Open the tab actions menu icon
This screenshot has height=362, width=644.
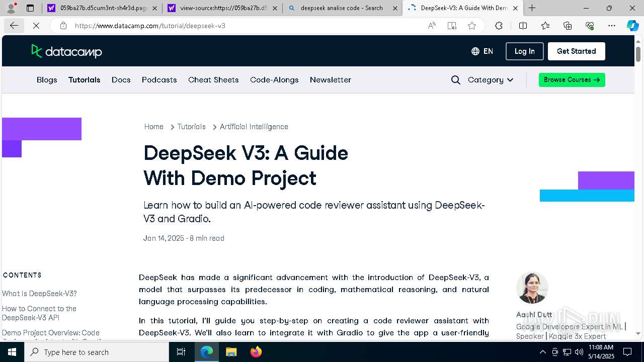tap(30, 8)
